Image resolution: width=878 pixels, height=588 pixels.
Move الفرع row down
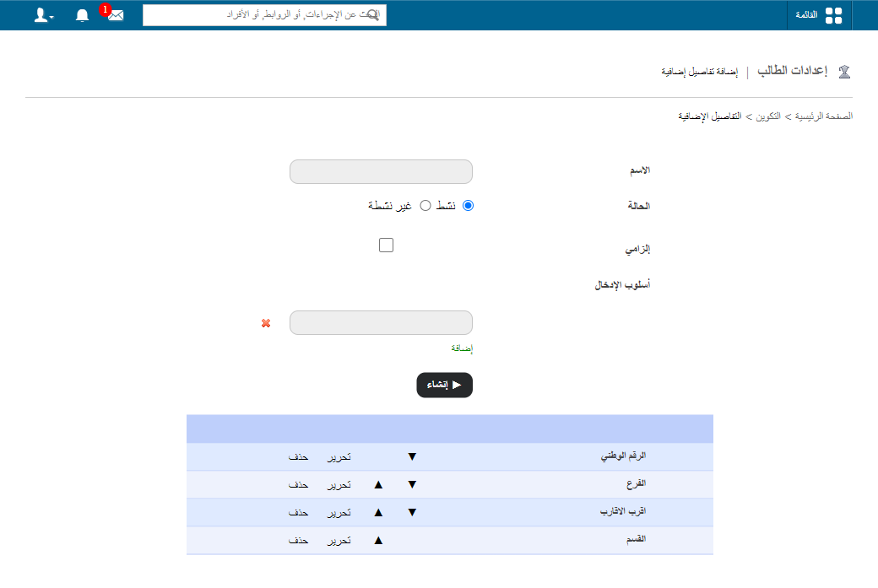[x=412, y=484]
